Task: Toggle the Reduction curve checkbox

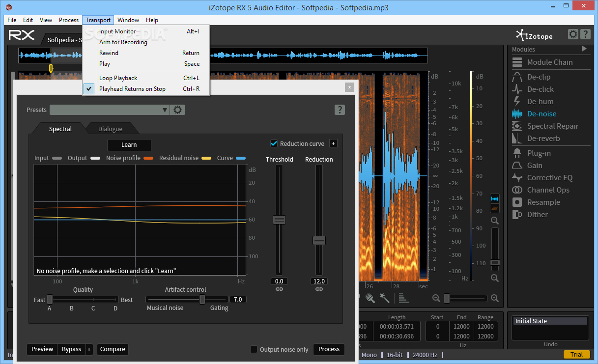Action: pyautogui.click(x=274, y=143)
